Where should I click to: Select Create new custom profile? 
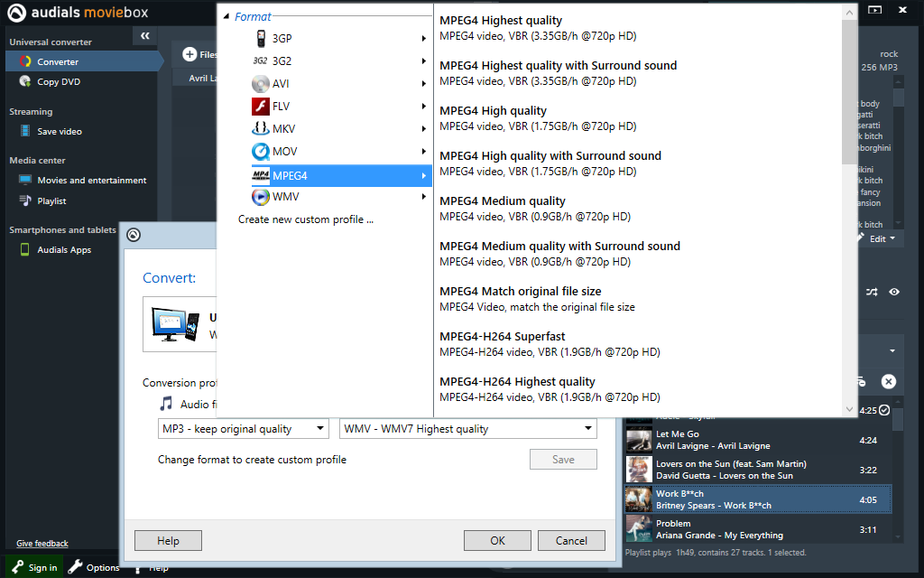[x=306, y=219]
